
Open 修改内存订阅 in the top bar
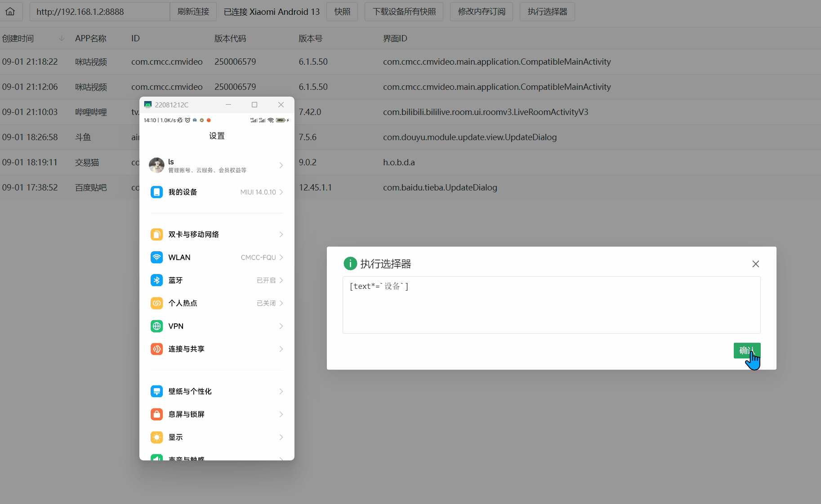(x=482, y=11)
